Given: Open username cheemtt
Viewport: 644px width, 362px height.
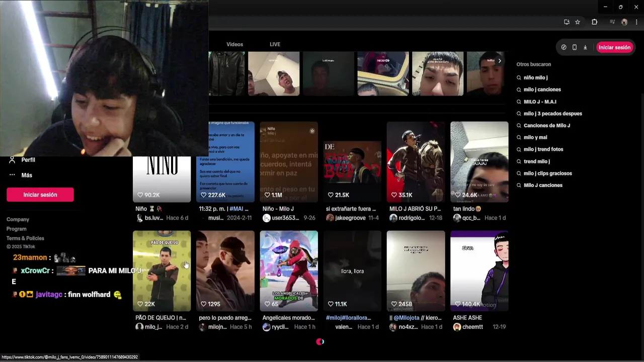Looking at the screenshot, I should pos(472,327).
